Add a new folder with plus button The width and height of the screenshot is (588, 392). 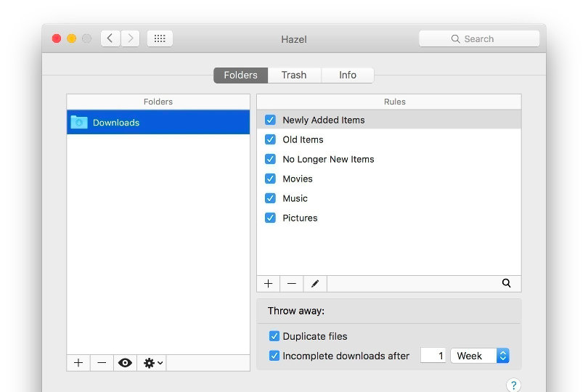click(78, 363)
